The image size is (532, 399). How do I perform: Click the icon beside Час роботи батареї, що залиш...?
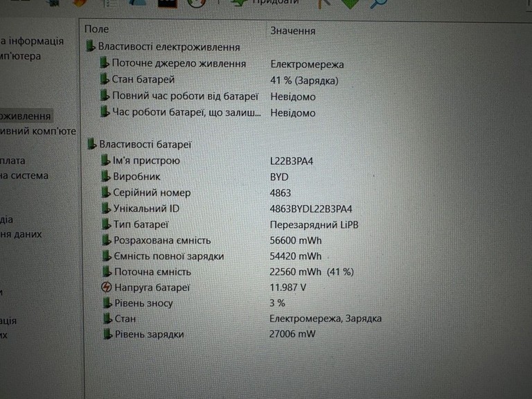[x=105, y=112]
